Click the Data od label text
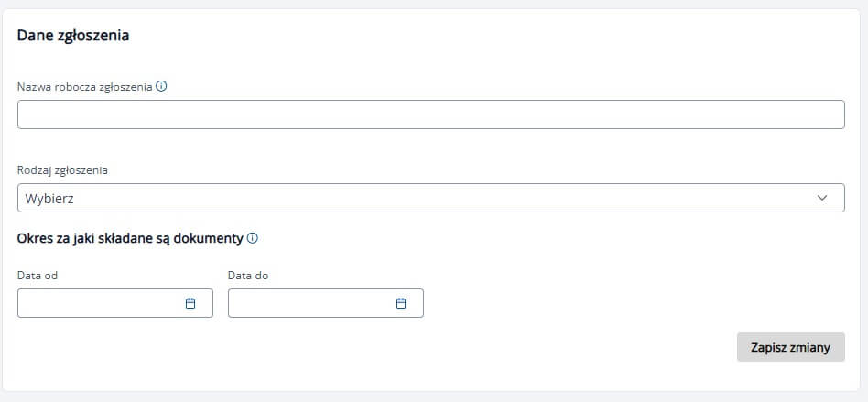868x402 pixels. click(38, 276)
